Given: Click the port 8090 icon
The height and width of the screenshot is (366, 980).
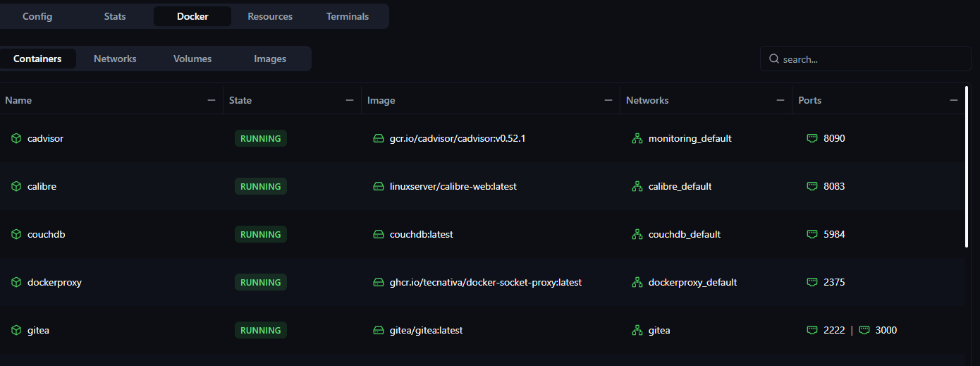Looking at the screenshot, I should coord(812,139).
